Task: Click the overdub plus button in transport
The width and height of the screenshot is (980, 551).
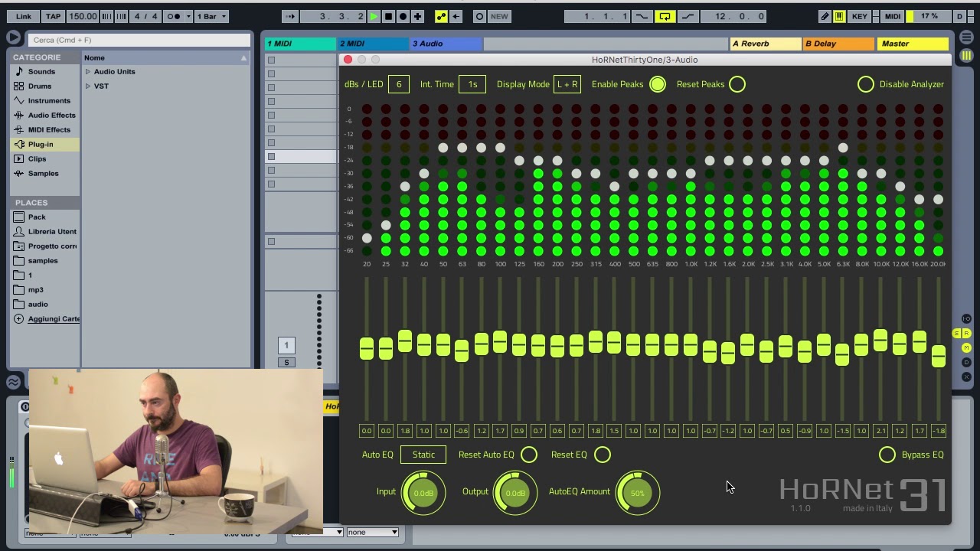Action: [417, 16]
